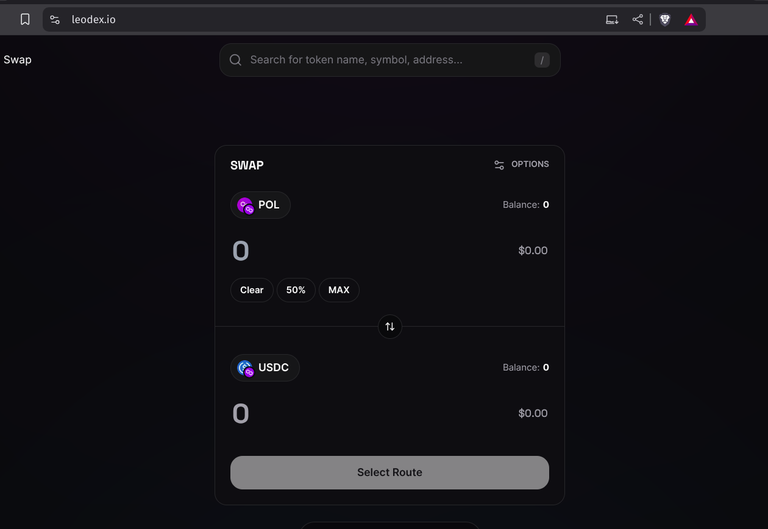
Task: Flip swap direction with arrows button
Action: (x=390, y=327)
